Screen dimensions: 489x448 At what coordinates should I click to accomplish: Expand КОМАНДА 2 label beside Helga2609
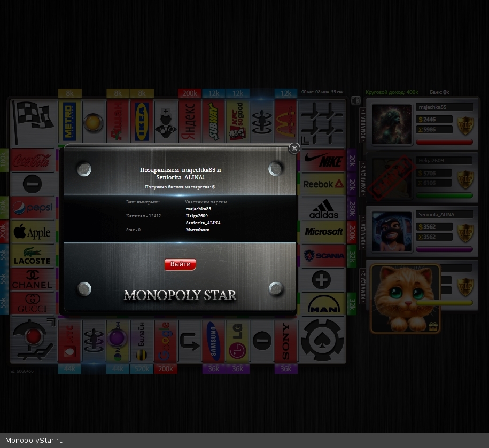point(363,178)
